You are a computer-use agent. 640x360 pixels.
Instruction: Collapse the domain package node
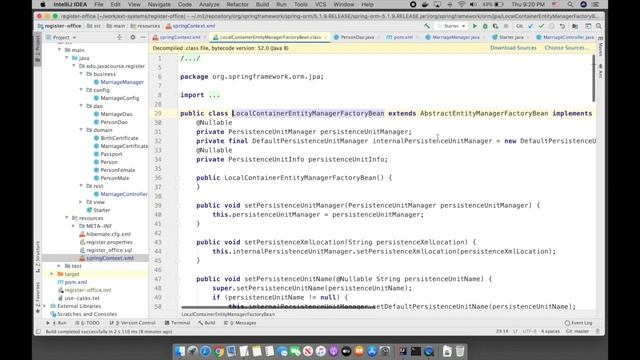pos(81,130)
